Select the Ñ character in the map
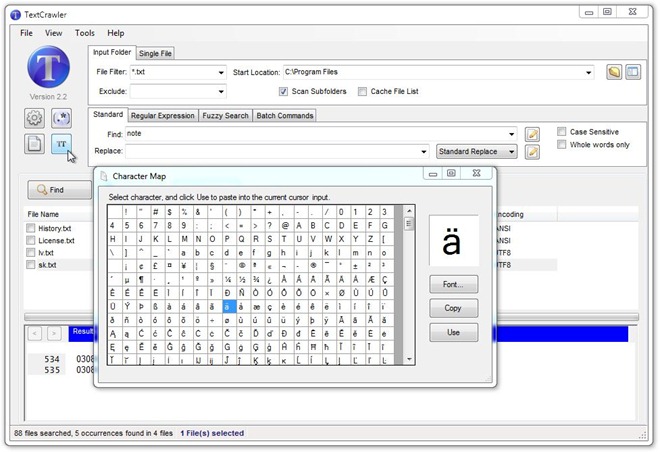Screen dimensions: 660x452 tap(242, 293)
